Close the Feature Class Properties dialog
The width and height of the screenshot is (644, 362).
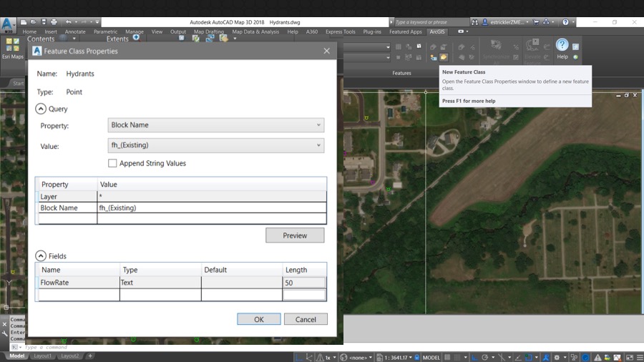[x=326, y=51]
